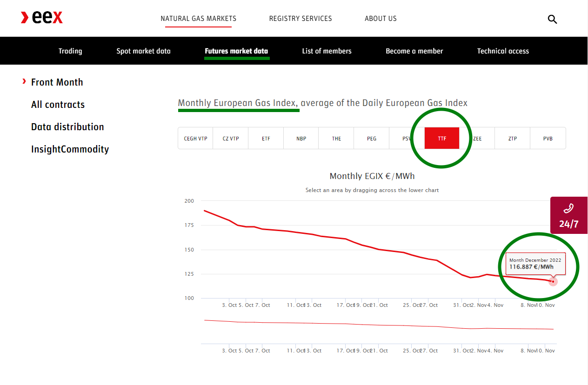
Task: Click the 116.887 €/MWh tooltip value
Action: click(x=532, y=267)
